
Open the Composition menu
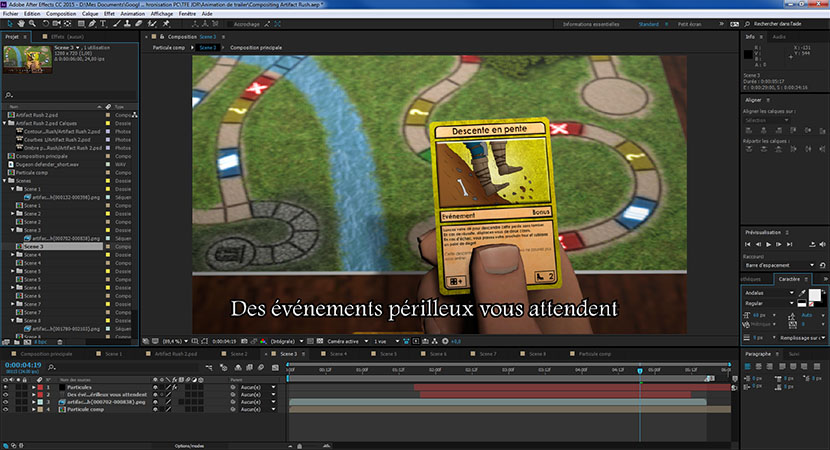point(61,14)
